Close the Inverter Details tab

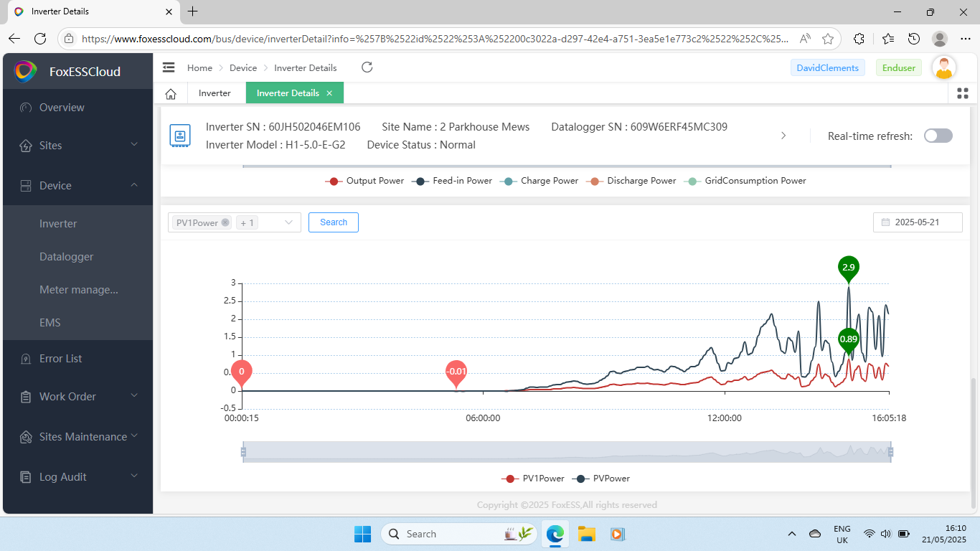click(329, 93)
